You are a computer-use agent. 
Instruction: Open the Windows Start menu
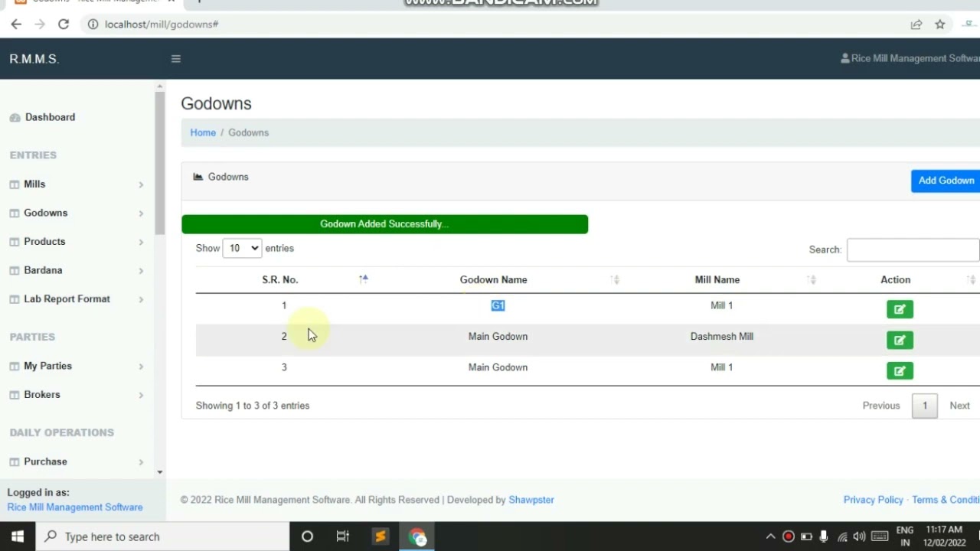click(18, 536)
